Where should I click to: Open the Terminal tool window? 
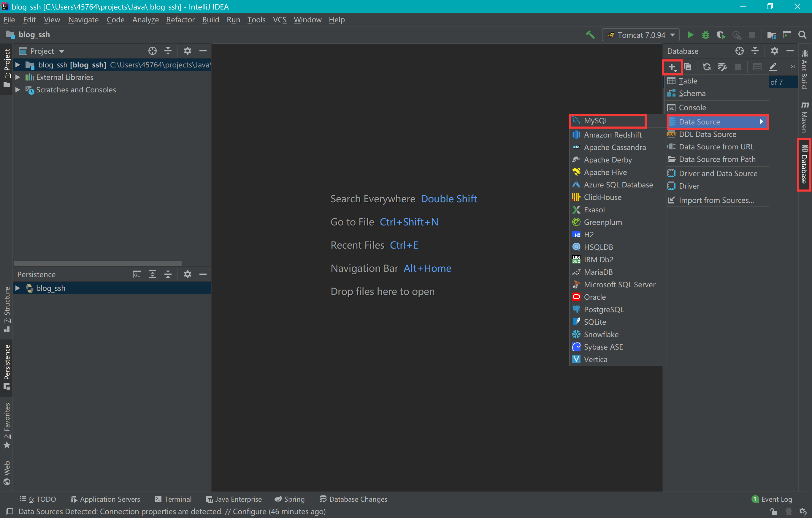pyautogui.click(x=173, y=499)
